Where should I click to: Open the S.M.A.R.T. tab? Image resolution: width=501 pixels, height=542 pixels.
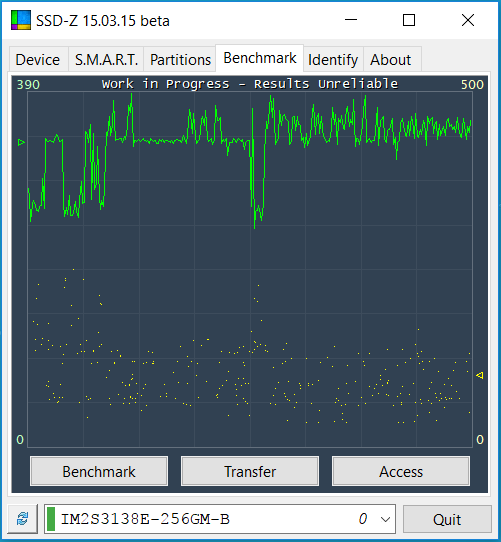point(106,59)
